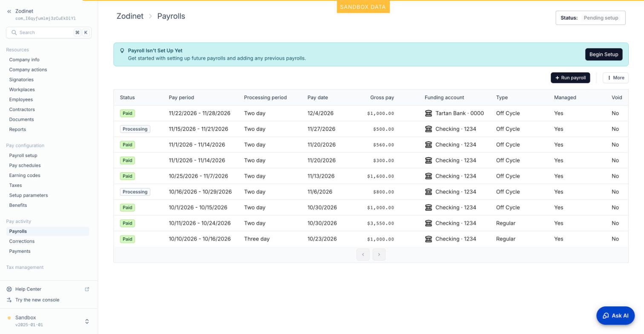The image size is (644, 334).
Task: Click bank icon in the $560.00 row
Action: tap(428, 145)
